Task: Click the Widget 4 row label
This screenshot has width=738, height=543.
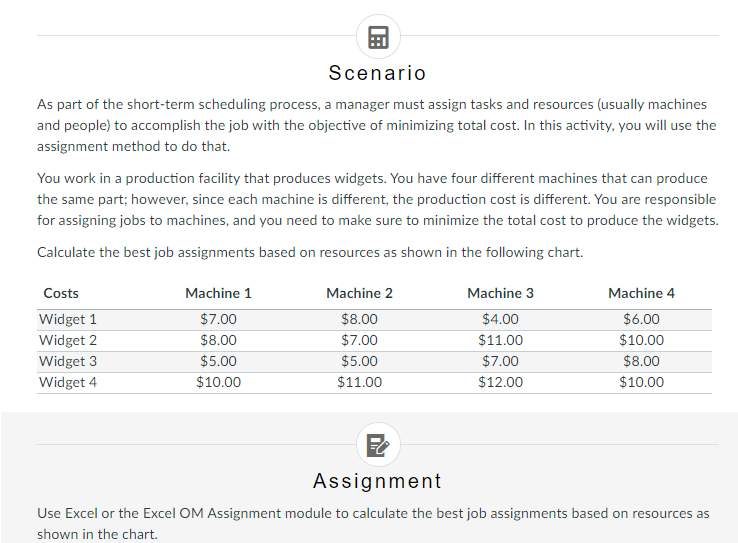Action: tap(68, 382)
